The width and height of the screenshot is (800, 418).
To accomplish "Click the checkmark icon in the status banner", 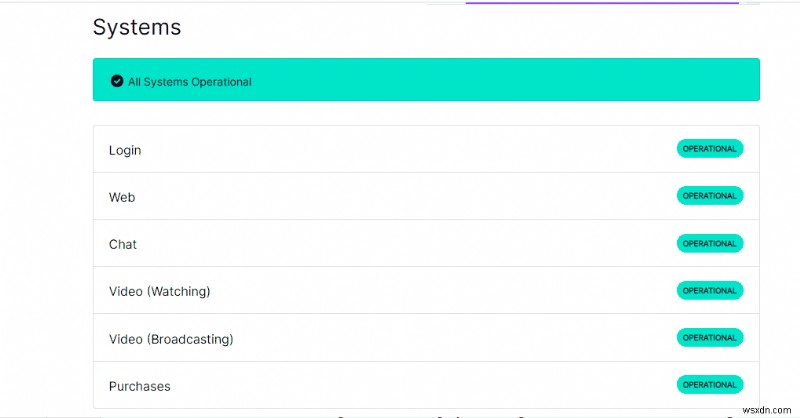I will (117, 81).
